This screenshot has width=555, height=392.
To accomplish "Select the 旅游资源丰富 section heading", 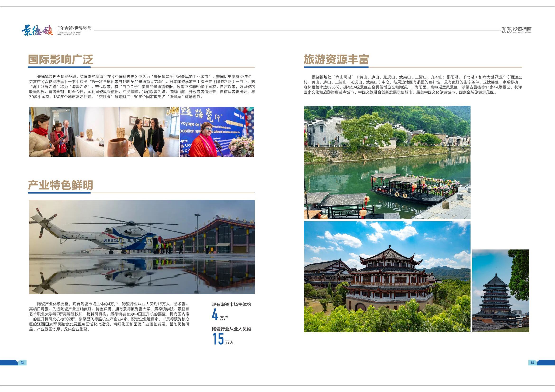I will point(336,60).
